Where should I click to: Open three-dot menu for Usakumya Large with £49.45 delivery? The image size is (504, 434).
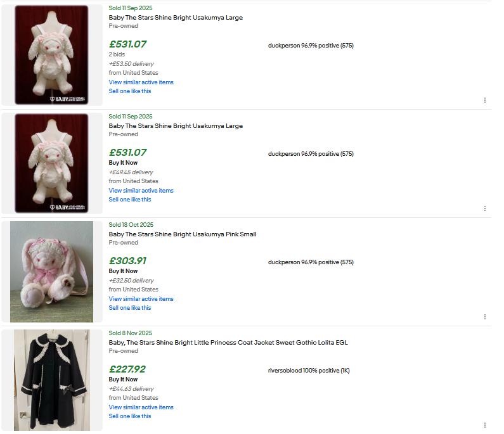tap(485, 208)
